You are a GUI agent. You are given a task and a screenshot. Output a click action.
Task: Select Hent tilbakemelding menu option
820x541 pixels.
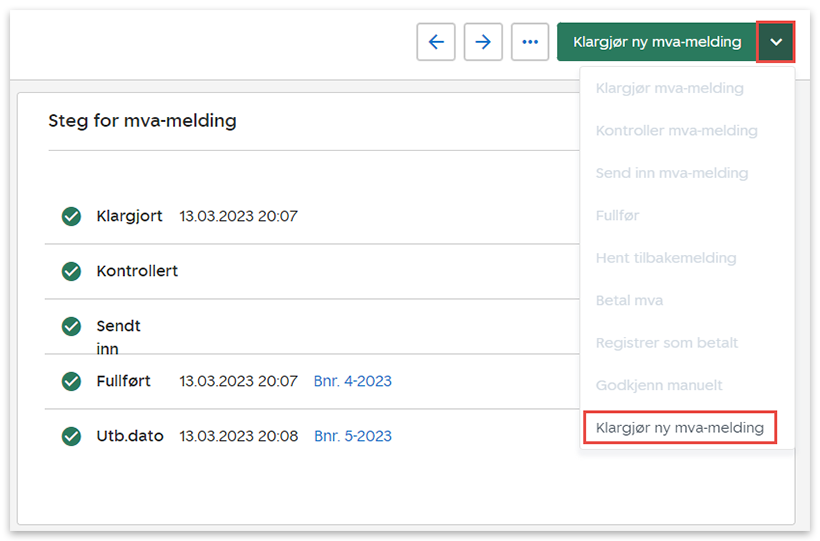click(665, 258)
